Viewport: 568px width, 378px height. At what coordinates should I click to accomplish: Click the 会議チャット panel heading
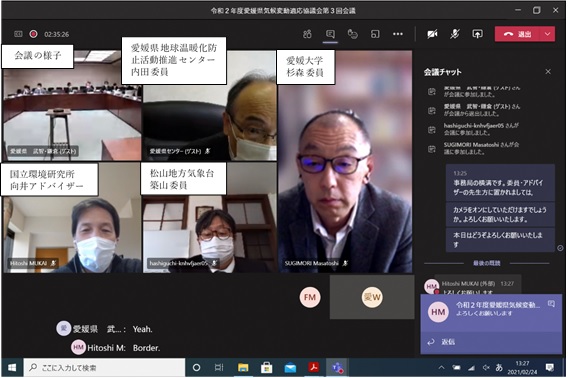click(443, 72)
